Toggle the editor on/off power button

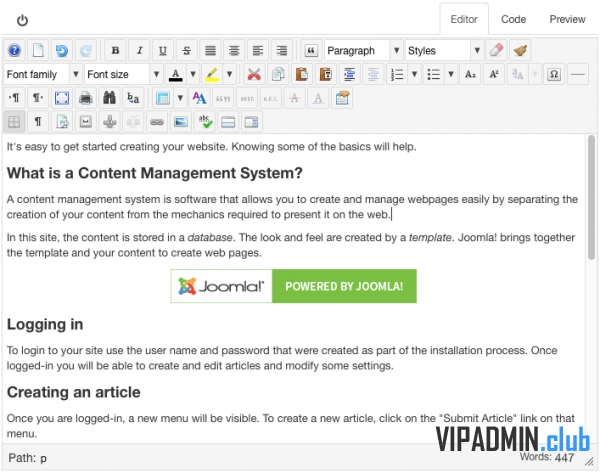point(22,20)
